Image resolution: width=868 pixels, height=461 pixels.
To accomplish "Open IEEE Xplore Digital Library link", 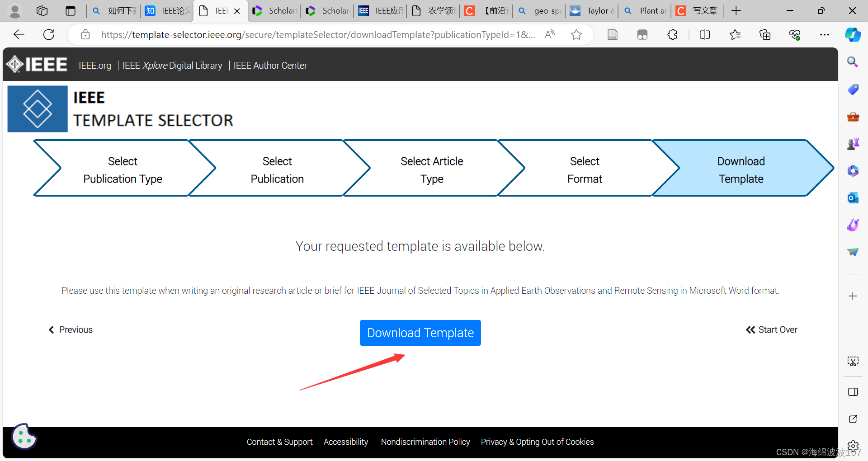I will coord(172,66).
